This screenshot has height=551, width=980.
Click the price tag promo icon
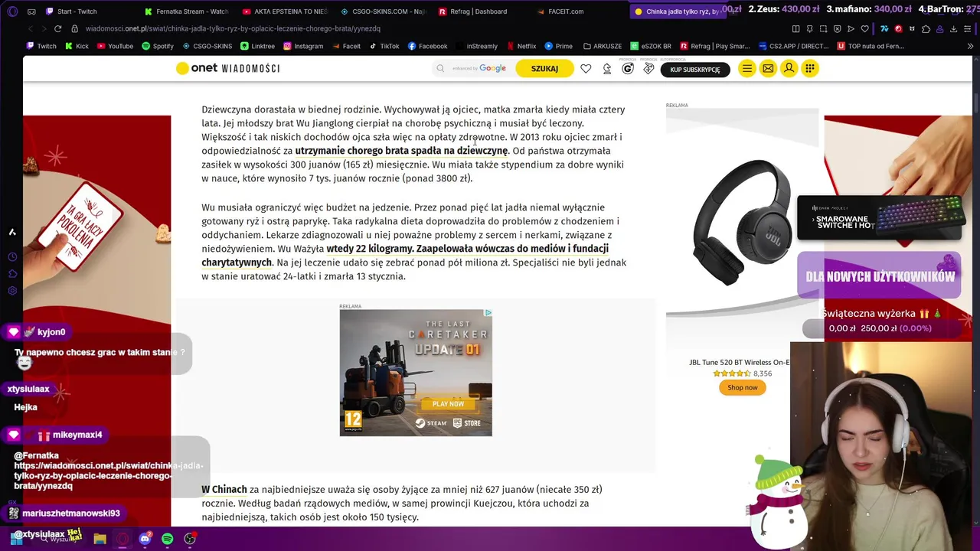pos(648,68)
